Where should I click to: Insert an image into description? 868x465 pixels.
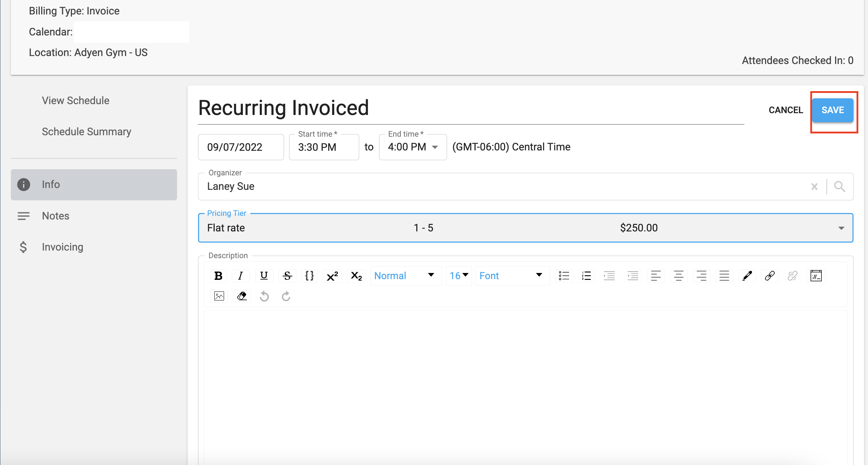pyautogui.click(x=219, y=297)
